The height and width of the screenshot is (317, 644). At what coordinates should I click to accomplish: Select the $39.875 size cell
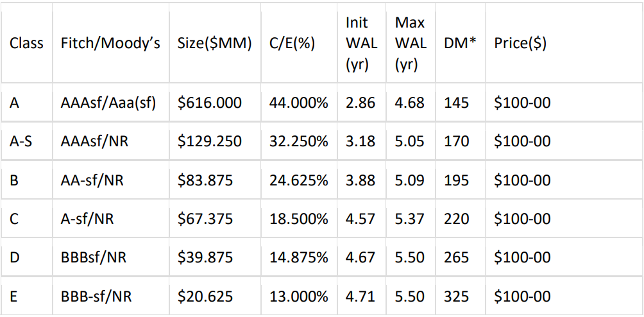click(x=206, y=258)
